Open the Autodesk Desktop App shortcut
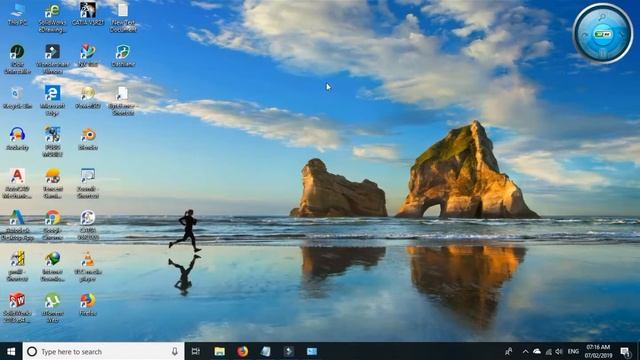This screenshot has width=640, height=360. [17, 225]
